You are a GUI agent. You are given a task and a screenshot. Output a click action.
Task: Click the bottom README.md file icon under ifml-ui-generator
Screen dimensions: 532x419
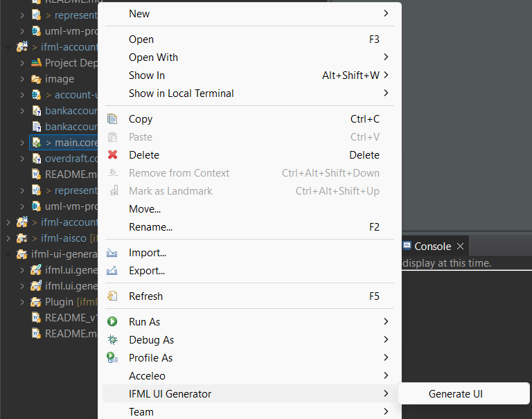pos(36,334)
